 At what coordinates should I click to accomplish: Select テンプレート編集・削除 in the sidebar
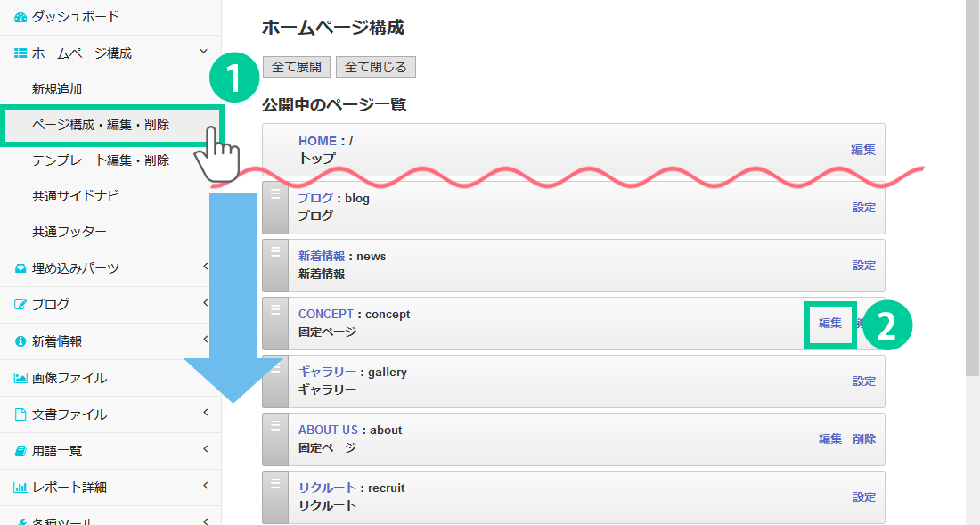(100, 160)
